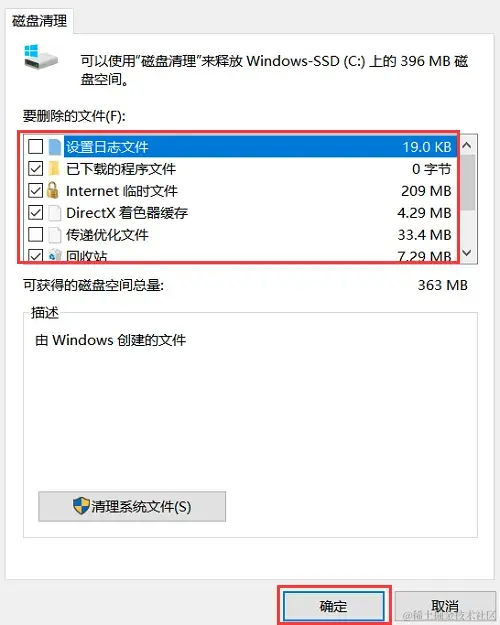The height and width of the screenshot is (625, 500).
Task: Select the 回收站 list row
Action: click(240, 255)
